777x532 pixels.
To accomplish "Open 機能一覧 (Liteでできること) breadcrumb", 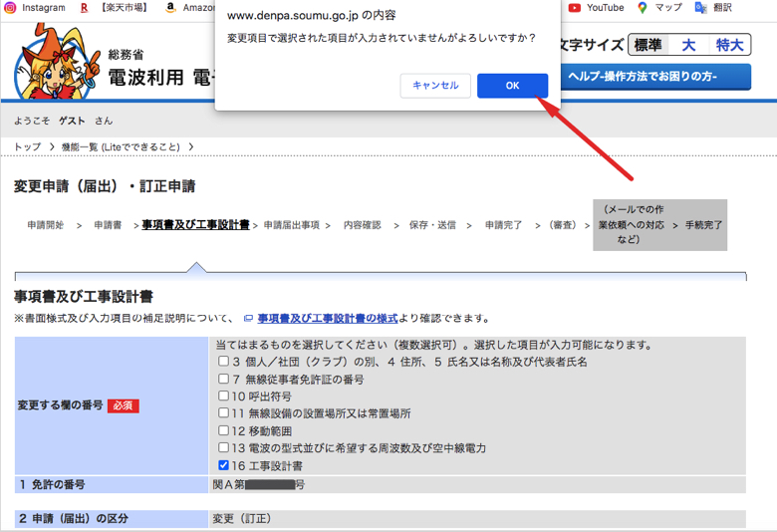I will click(121, 146).
